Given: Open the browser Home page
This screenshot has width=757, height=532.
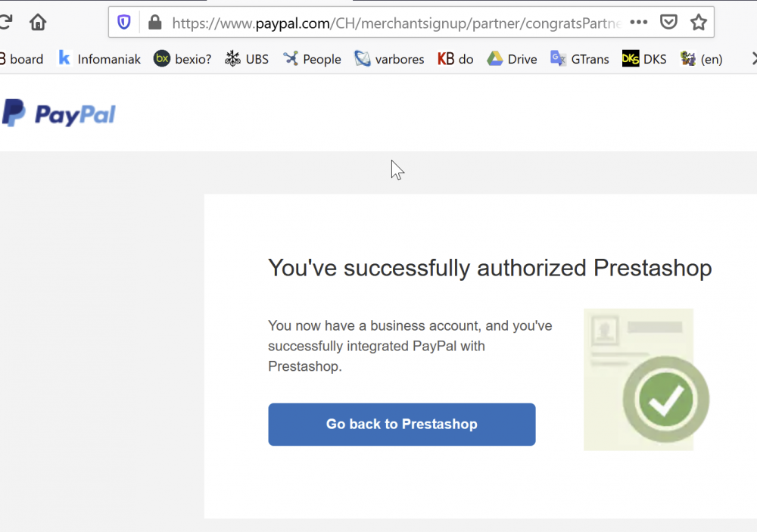Looking at the screenshot, I should 38,23.
